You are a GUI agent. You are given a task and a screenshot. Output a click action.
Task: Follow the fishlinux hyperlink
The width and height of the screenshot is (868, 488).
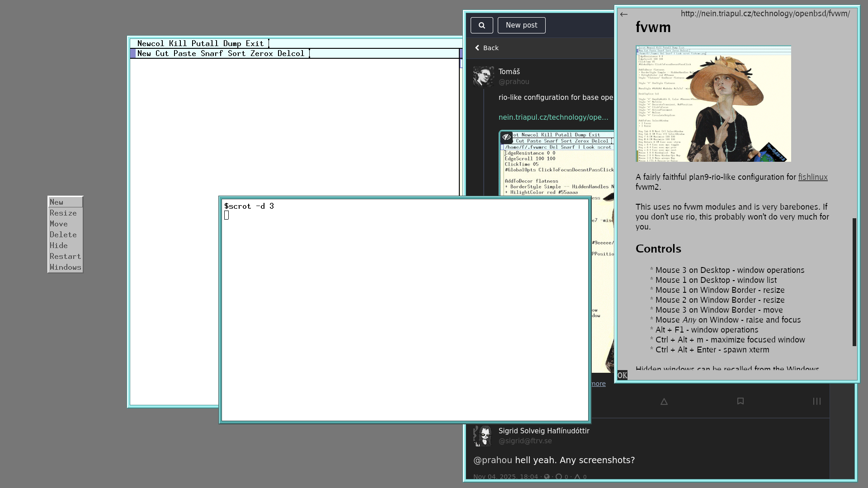812,177
